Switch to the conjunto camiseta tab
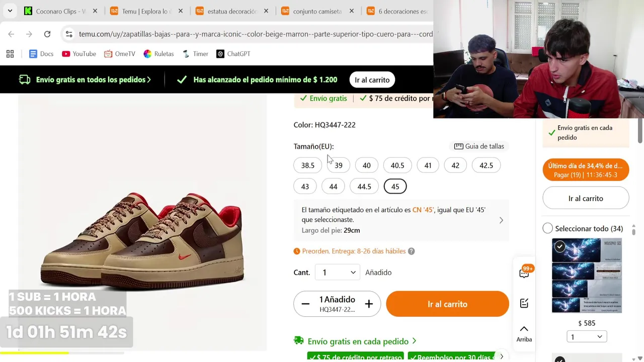The width and height of the screenshot is (644, 362). (317, 11)
